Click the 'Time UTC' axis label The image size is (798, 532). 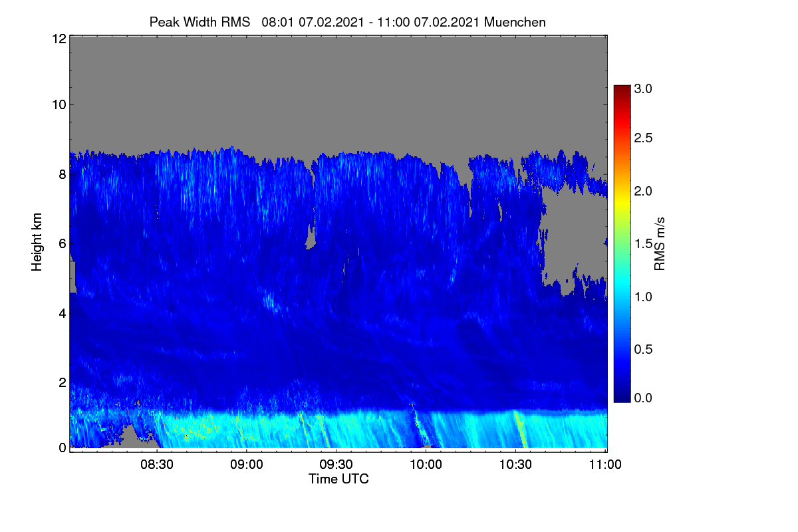point(338,479)
